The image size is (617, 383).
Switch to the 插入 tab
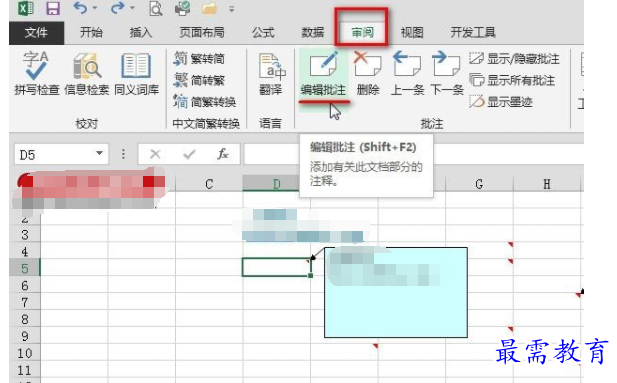pyautogui.click(x=141, y=33)
